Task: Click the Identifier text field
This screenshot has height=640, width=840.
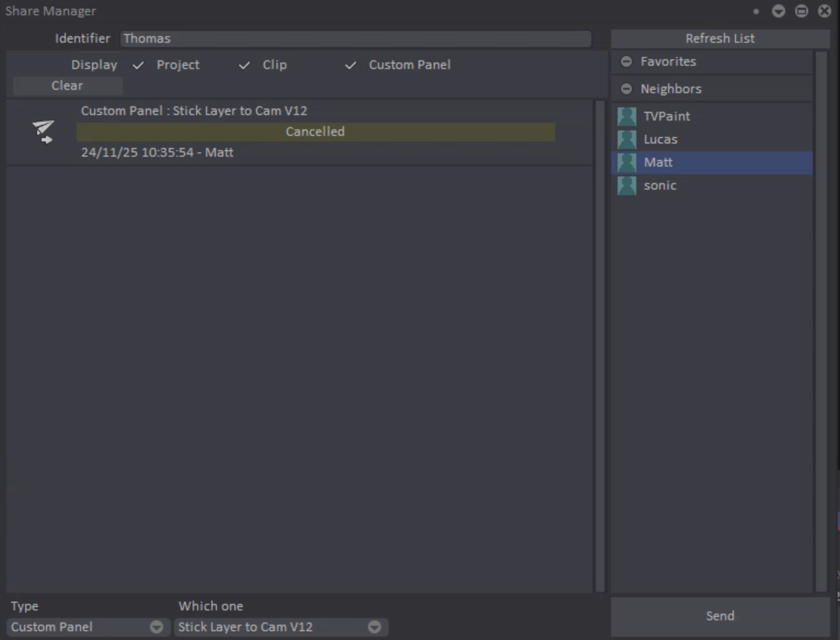Action: tap(355, 38)
